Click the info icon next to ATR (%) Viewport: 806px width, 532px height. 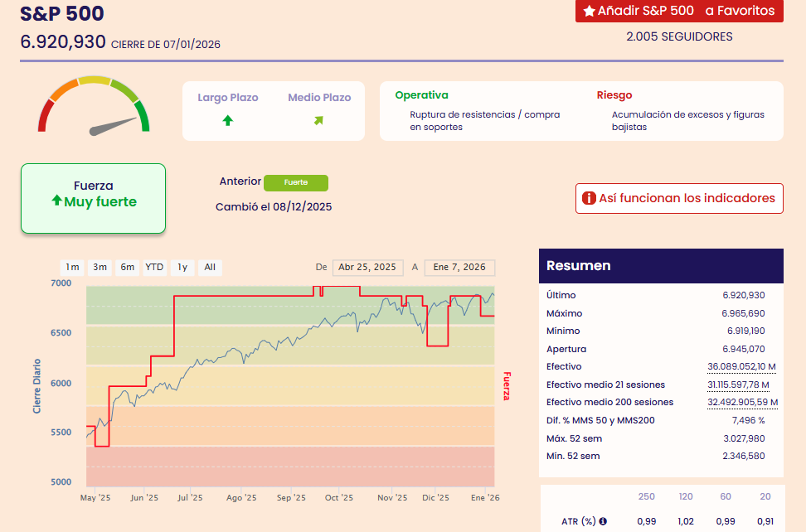(x=603, y=521)
